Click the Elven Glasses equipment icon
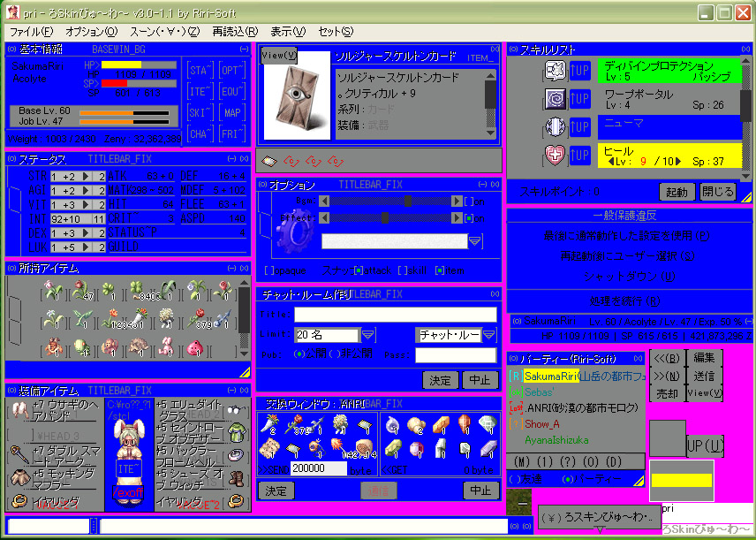 236,411
